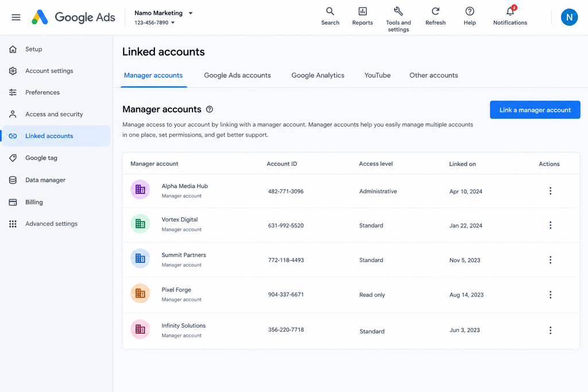
Task: Click the Preferences sliders icon
Action: [13, 92]
